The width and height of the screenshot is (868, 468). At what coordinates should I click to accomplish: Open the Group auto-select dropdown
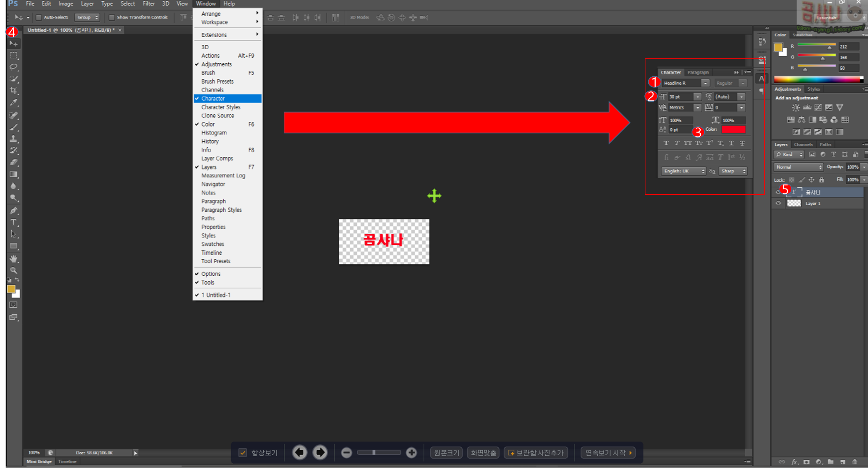coord(87,17)
